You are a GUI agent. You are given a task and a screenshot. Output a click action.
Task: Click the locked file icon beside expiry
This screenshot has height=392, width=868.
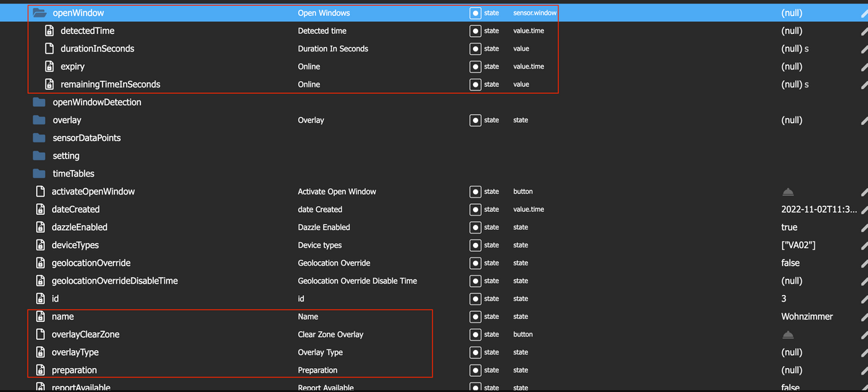coord(50,67)
